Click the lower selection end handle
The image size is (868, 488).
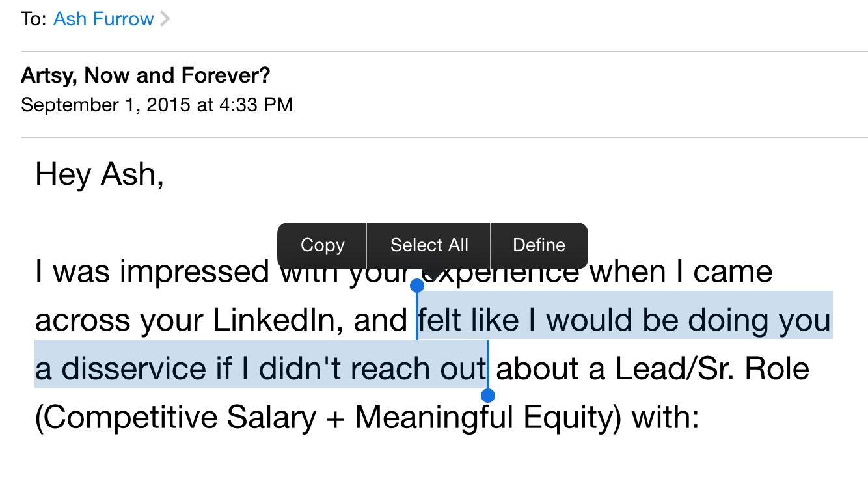click(x=488, y=395)
